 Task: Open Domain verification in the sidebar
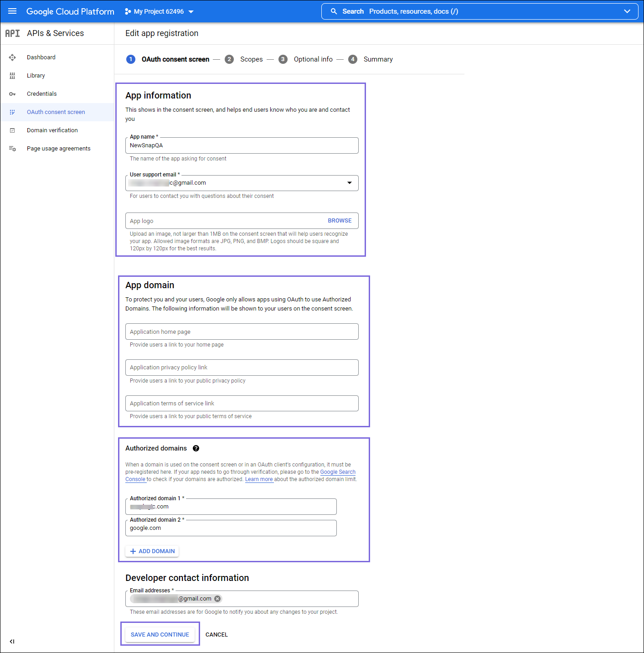pyautogui.click(x=52, y=130)
